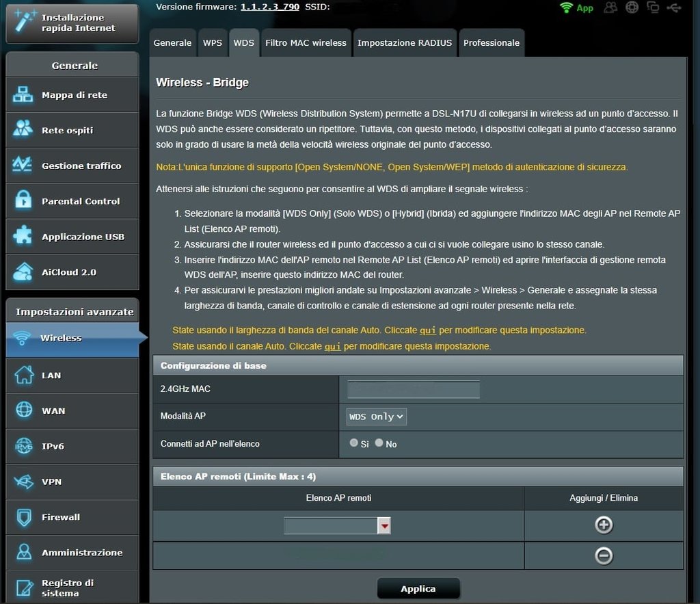Click qui link for channel bandwidth setting
Screen dimensions: 700x604
click(x=428, y=330)
